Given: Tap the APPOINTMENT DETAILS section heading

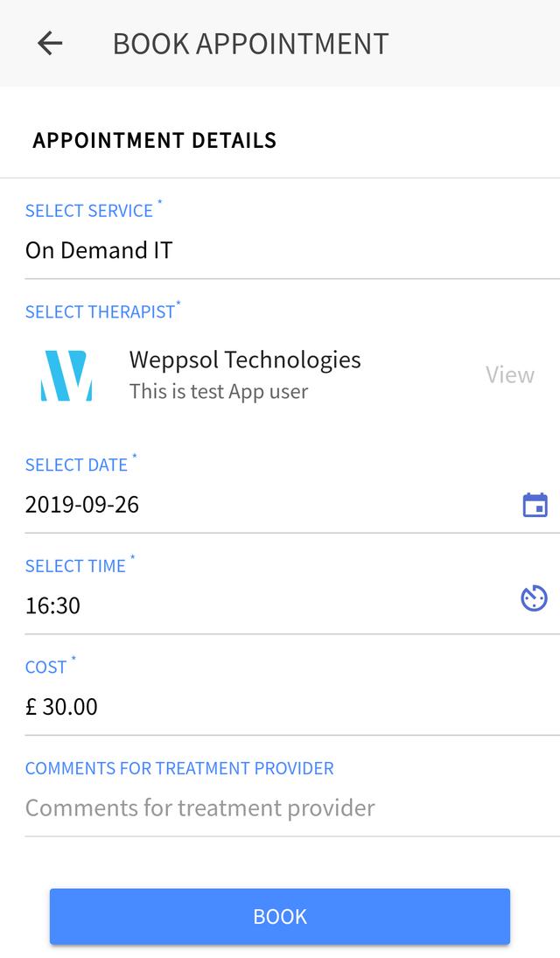Looking at the screenshot, I should (155, 141).
